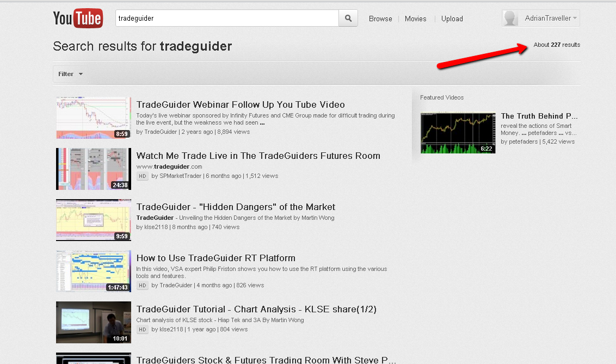Click HD badge on Watch Me Trade Live
The image size is (616, 364).
(142, 176)
